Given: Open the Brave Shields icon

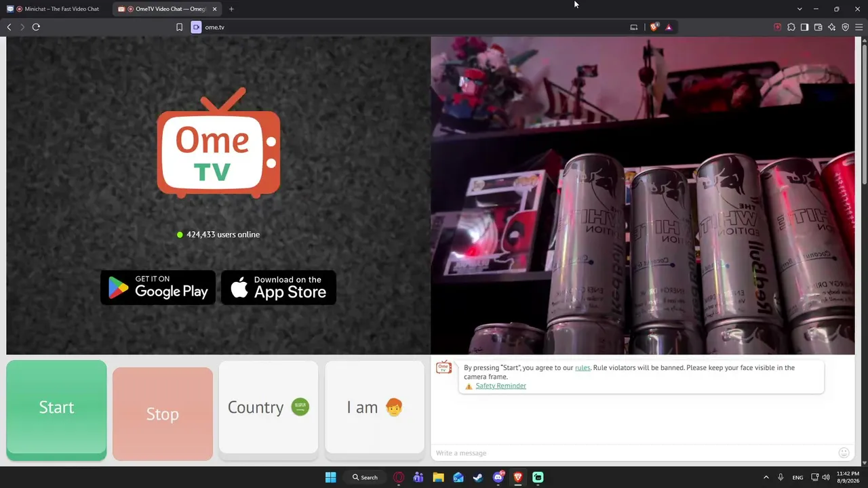Looking at the screenshot, I should click(654, 27).
